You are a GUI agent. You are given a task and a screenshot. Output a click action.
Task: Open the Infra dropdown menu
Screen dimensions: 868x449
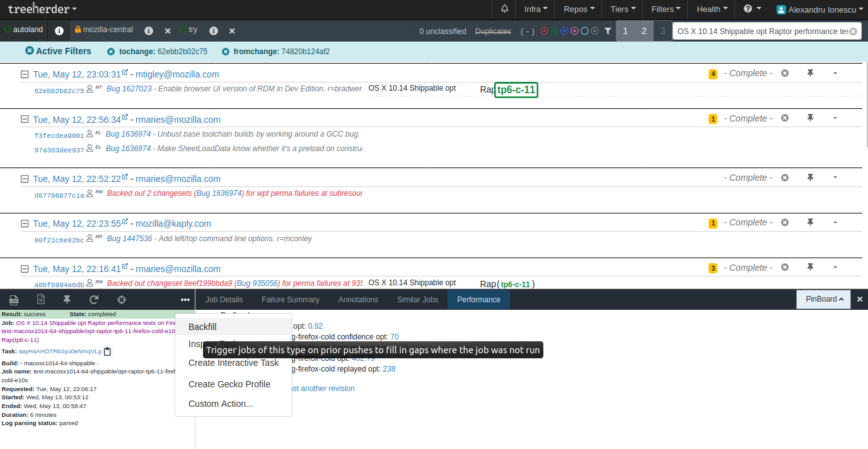coord(536,9)
